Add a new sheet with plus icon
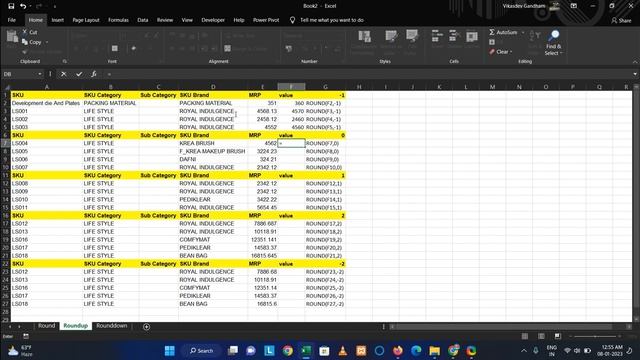The height and width of the screenshot is (360, 640). (x=147, y=327)
